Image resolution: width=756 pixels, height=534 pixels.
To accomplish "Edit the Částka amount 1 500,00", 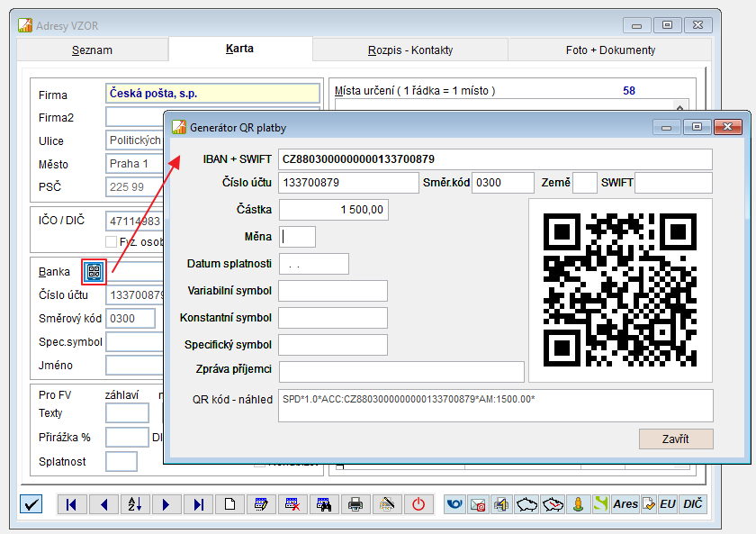I will click(x=334, y=210).
